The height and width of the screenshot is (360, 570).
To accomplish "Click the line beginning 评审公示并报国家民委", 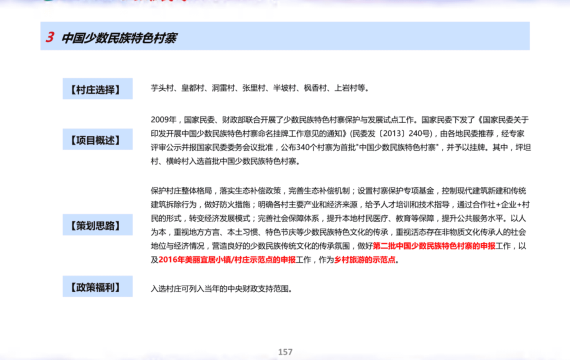I will [341, 147].
